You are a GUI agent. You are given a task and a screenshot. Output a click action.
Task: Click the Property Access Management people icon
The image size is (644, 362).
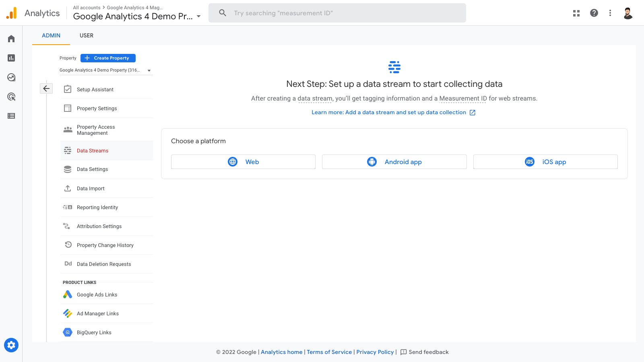pos(68,130)
